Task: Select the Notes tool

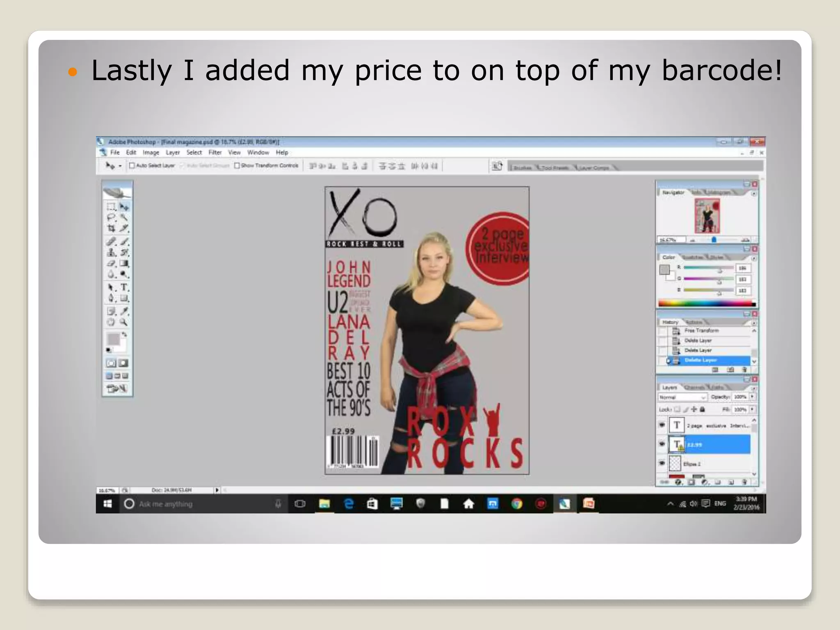Action: 111,310
